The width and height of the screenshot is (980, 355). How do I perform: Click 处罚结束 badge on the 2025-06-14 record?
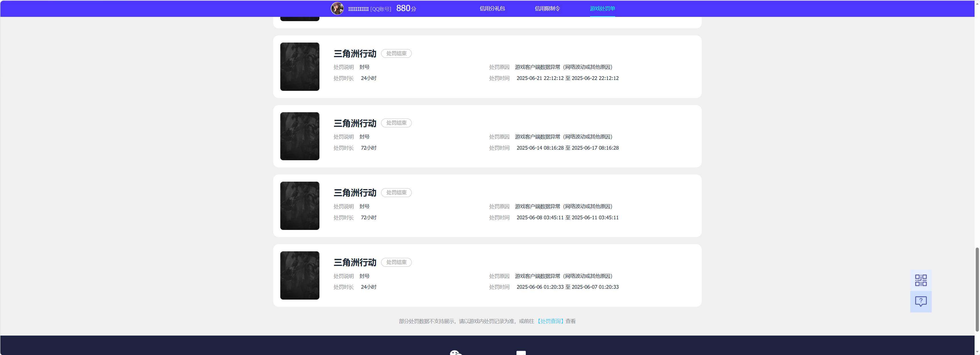point(396,123)
